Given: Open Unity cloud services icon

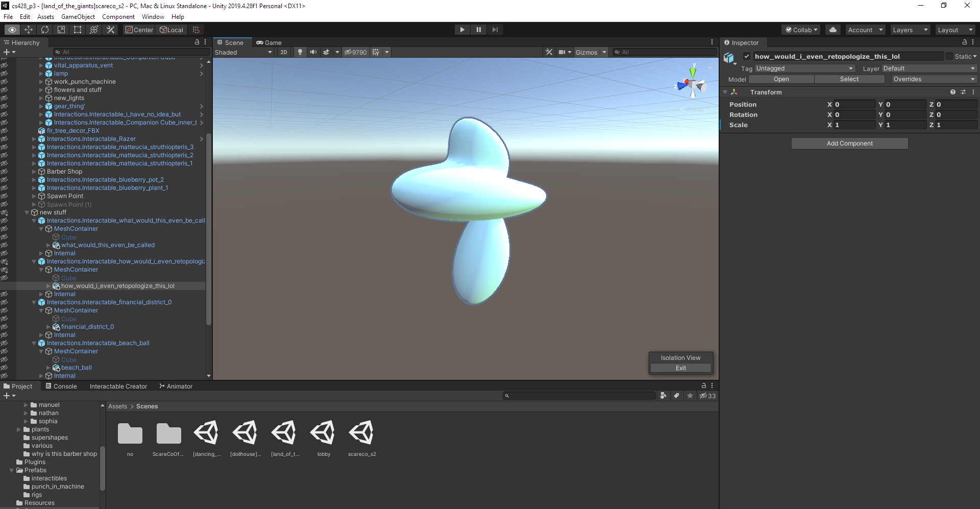Looking at the screenshot, I should [x=833, y=30].
